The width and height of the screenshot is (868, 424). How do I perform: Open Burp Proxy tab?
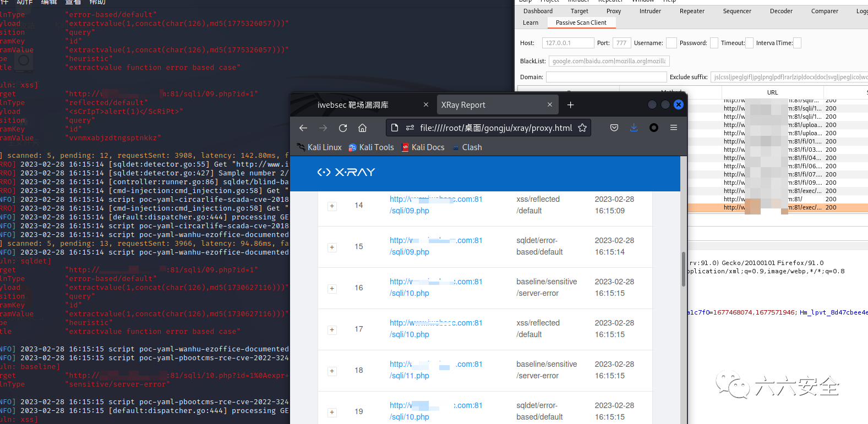pos(614,11)
